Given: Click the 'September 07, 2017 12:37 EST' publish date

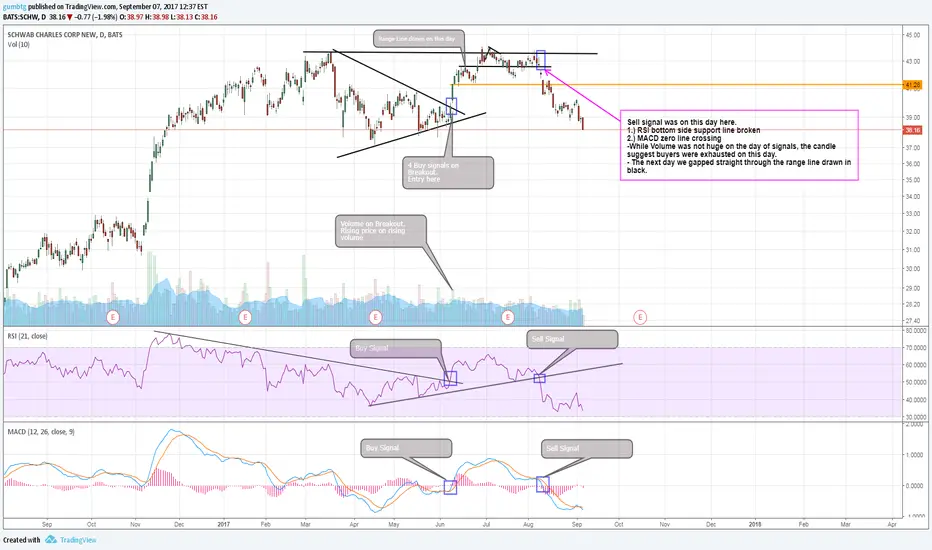Looking at the screenshot, I should 163,7.
